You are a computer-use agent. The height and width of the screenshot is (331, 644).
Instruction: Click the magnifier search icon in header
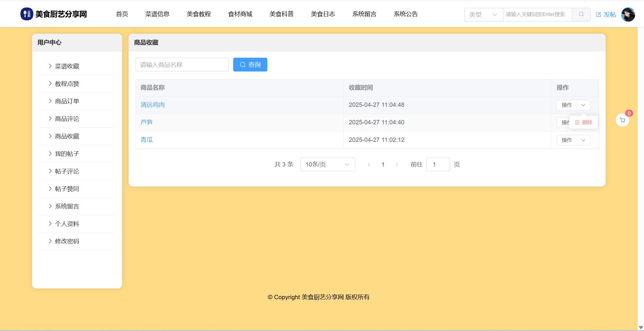tap(581, 14)
